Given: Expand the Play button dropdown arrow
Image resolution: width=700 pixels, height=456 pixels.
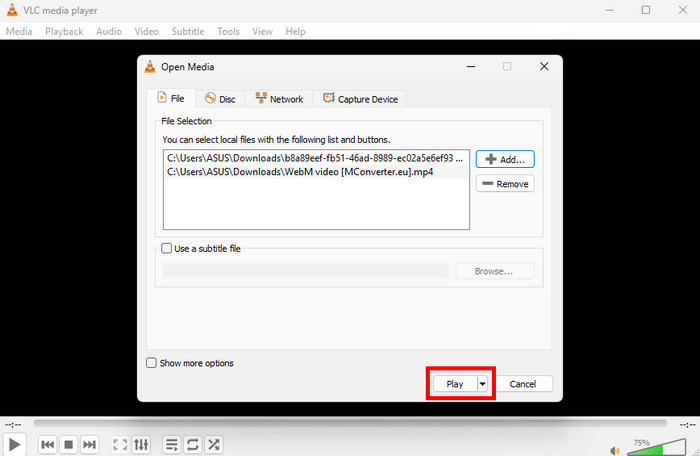Looking at the screenshot, I should coord(482,384).
